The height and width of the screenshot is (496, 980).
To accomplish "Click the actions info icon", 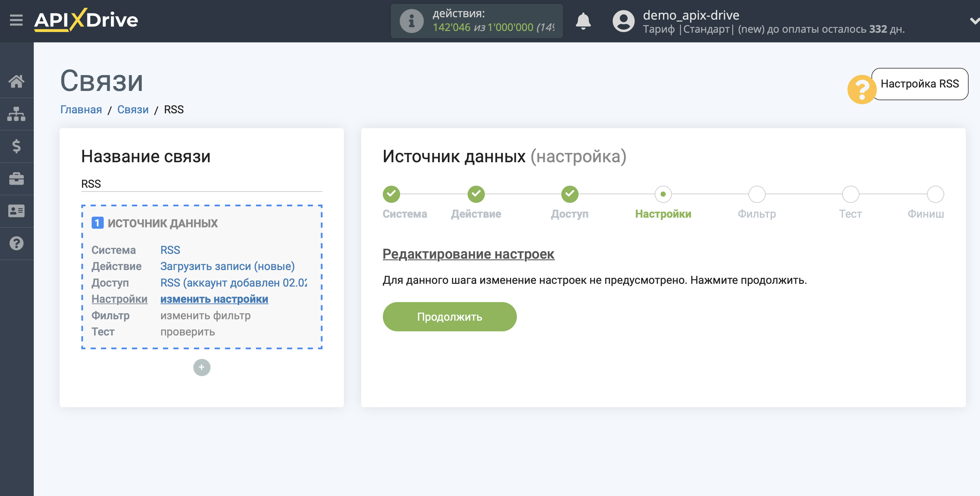I will [x=411, y=21].
